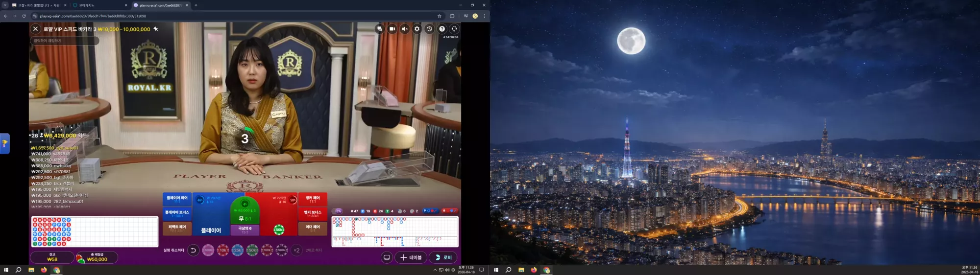980x275 pixels.
Task: Bet on 플레이어 페어 11:1
Action: [x=177, y=199]
